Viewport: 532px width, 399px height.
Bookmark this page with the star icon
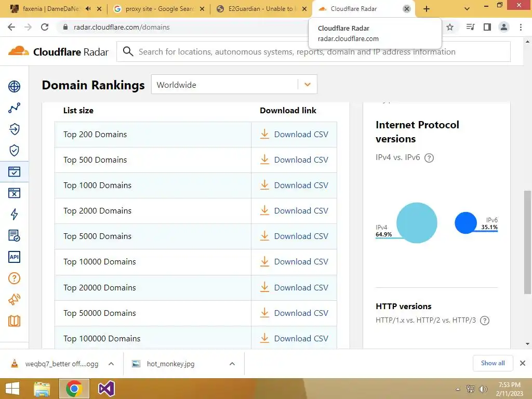click(450, 27)
